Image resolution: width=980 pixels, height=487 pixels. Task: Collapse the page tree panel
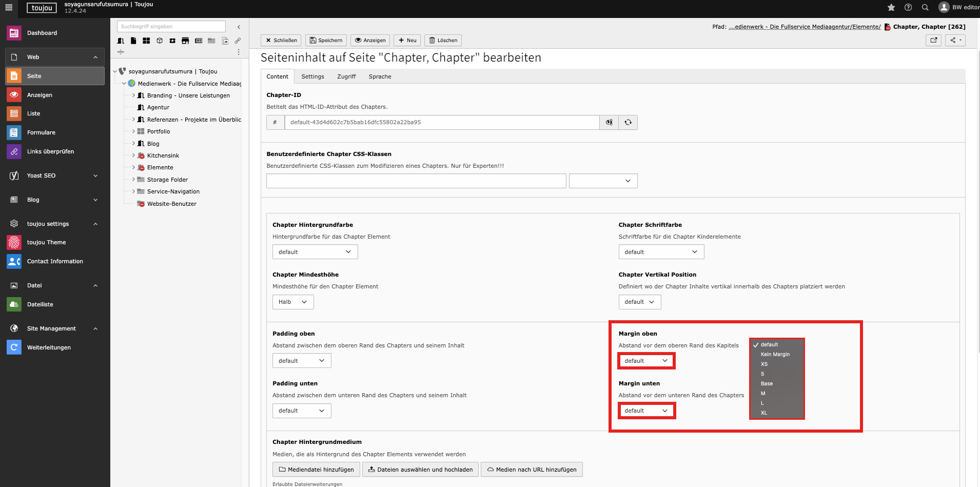click(x=239, y=27)
